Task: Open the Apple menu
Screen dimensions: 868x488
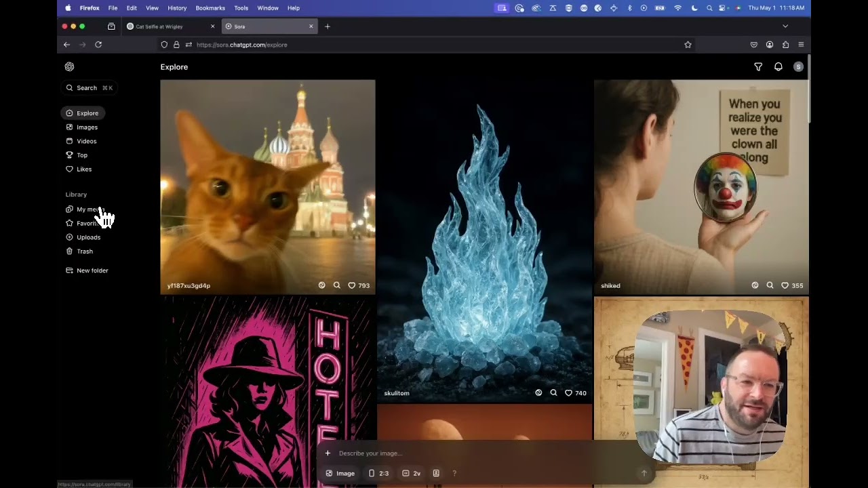Action: point(68,8)
